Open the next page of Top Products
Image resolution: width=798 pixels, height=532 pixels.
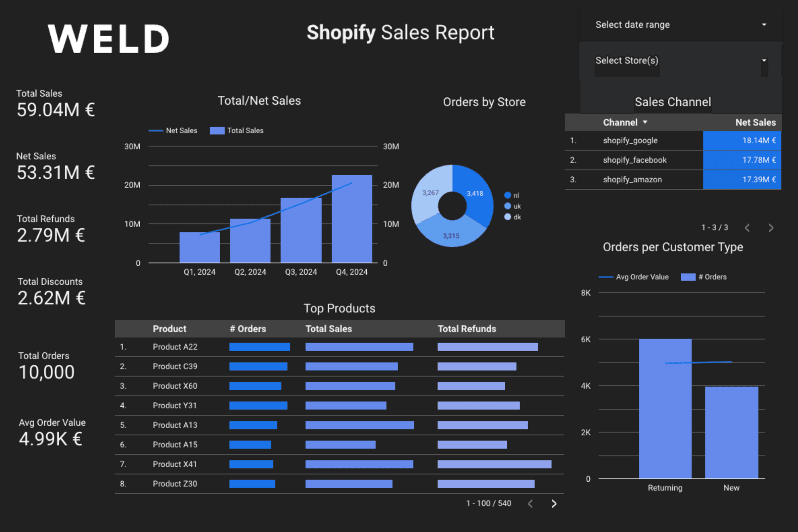[554, 503]
